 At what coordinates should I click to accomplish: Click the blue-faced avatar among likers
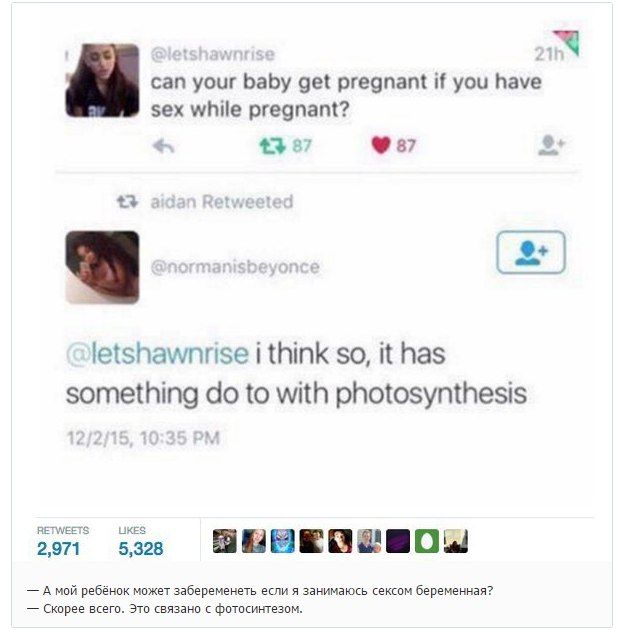coord(283,541)
